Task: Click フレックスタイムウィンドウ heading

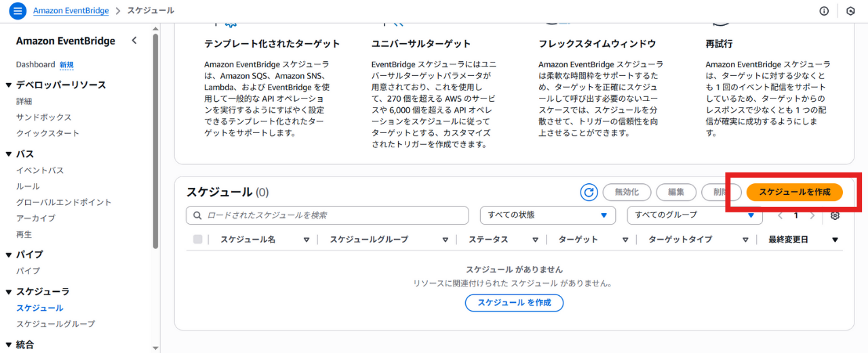Action: point(597,43)
